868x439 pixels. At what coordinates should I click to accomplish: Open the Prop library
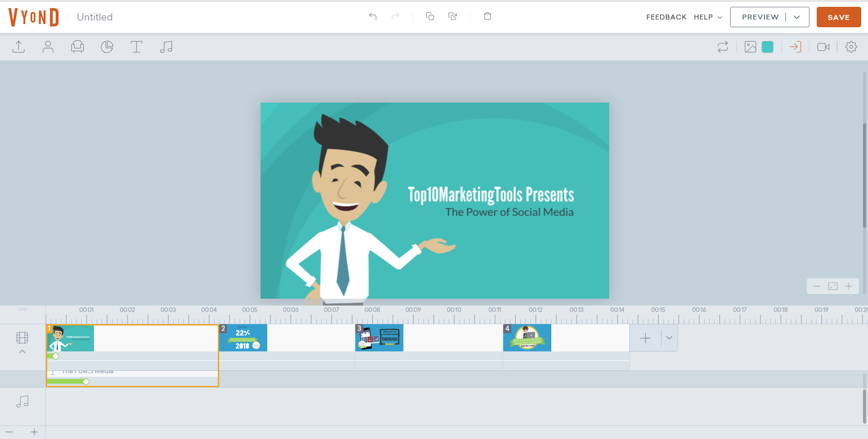point(78,47)
